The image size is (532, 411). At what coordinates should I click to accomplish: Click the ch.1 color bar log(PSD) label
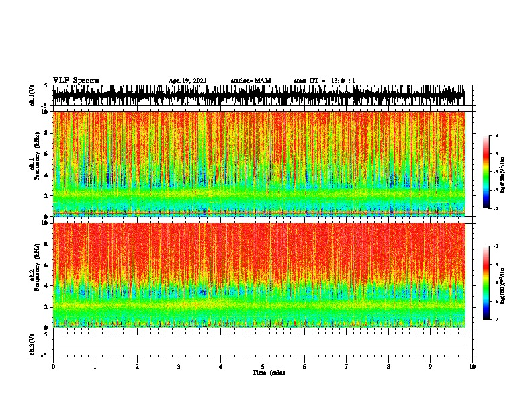(x=502, y=175)
